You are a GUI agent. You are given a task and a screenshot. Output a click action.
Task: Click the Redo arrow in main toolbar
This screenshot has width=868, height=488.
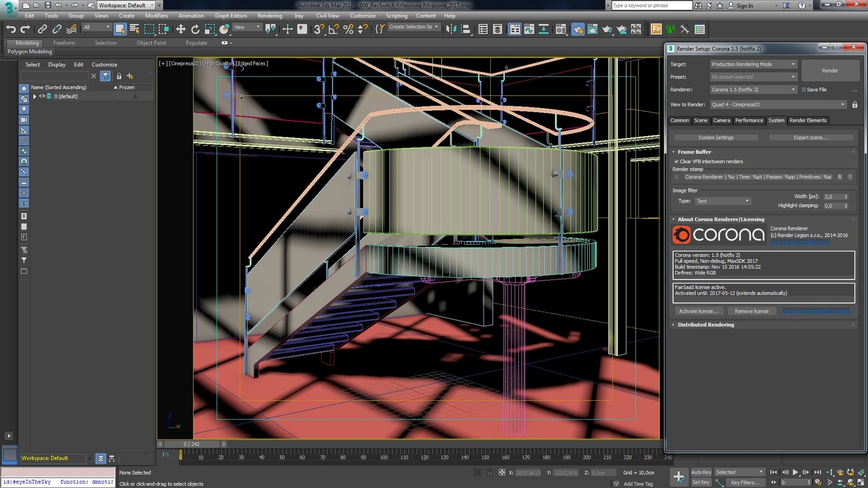pyautogui.click(x=25, y=29)
